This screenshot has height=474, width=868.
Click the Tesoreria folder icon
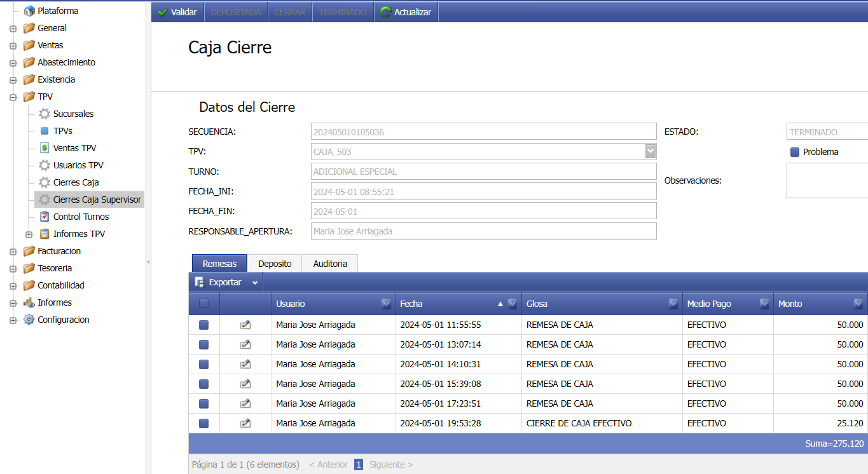click(x=29, y=268)
